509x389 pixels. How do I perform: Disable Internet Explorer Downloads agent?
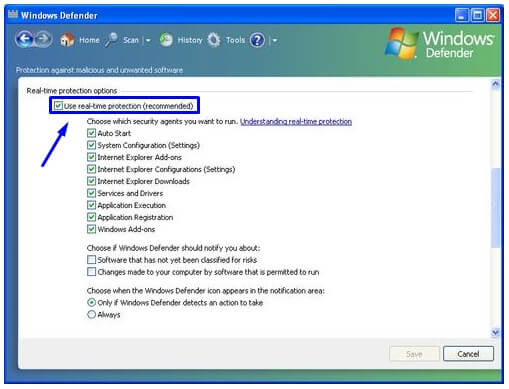tap(91, 181)
